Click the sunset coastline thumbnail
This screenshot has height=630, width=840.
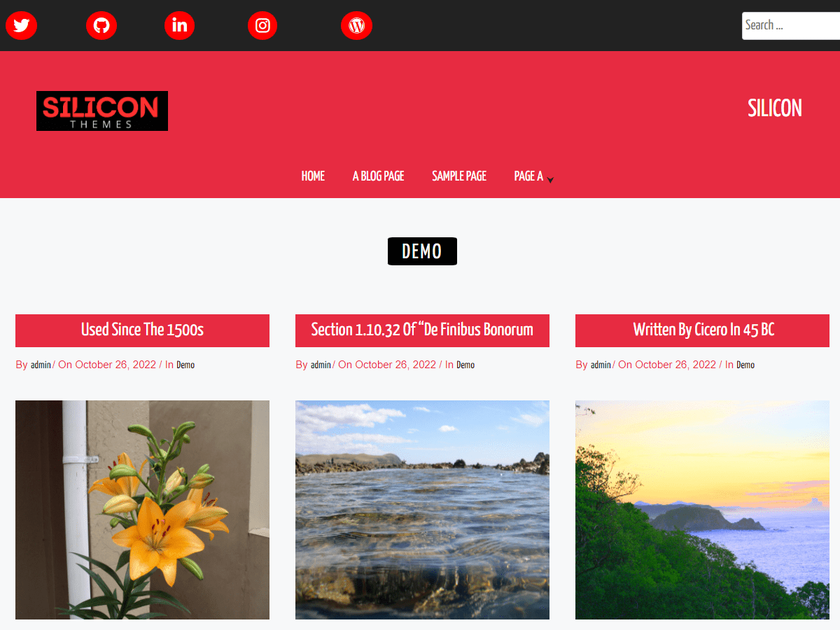pyautogui.click(x=702, y=510)
